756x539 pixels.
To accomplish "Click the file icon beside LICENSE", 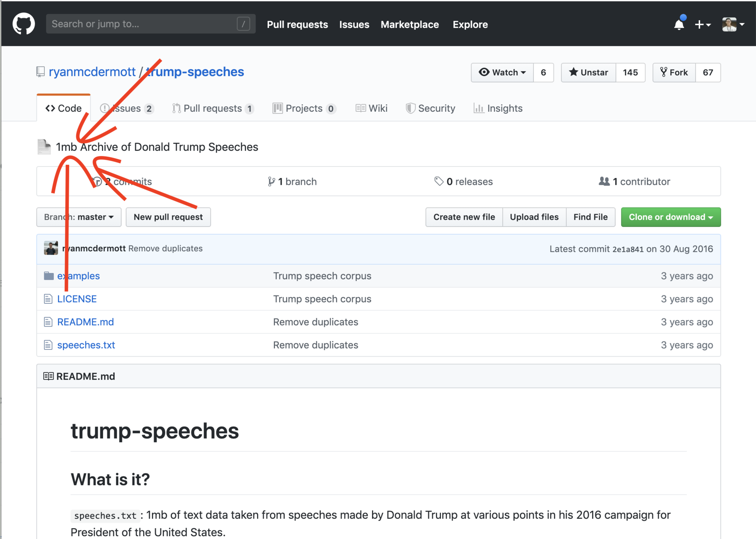I will click(x=48, y=299).
